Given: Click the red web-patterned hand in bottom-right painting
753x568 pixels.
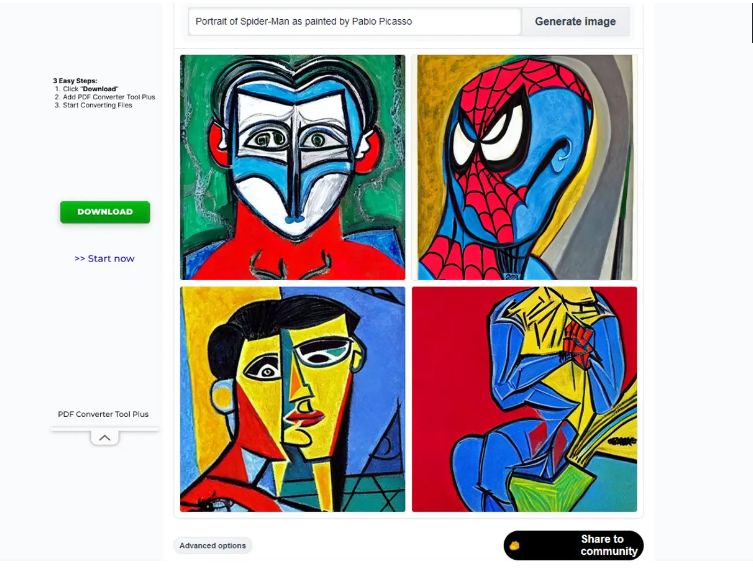Looking at the screenshot, I should click(x=580, y=341).
